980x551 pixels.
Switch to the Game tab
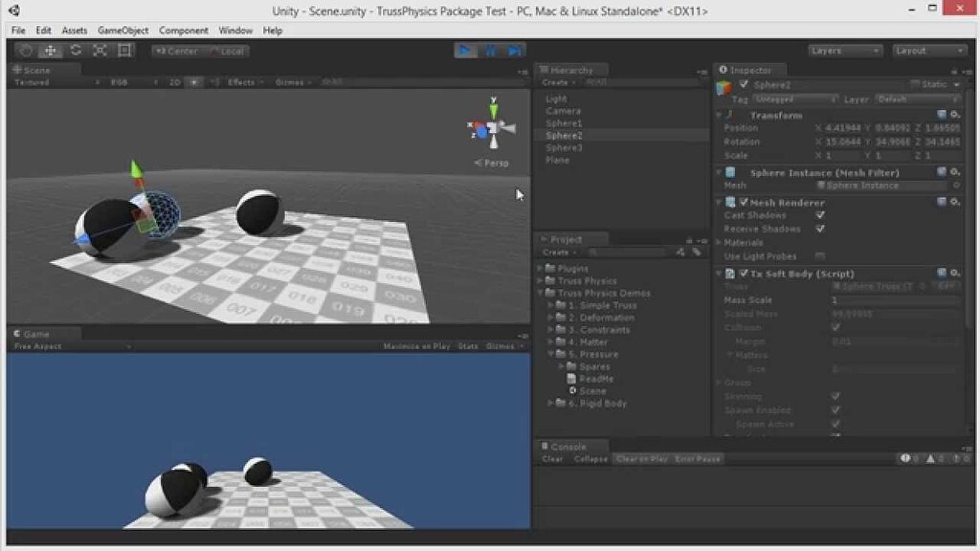click(35, 333)
